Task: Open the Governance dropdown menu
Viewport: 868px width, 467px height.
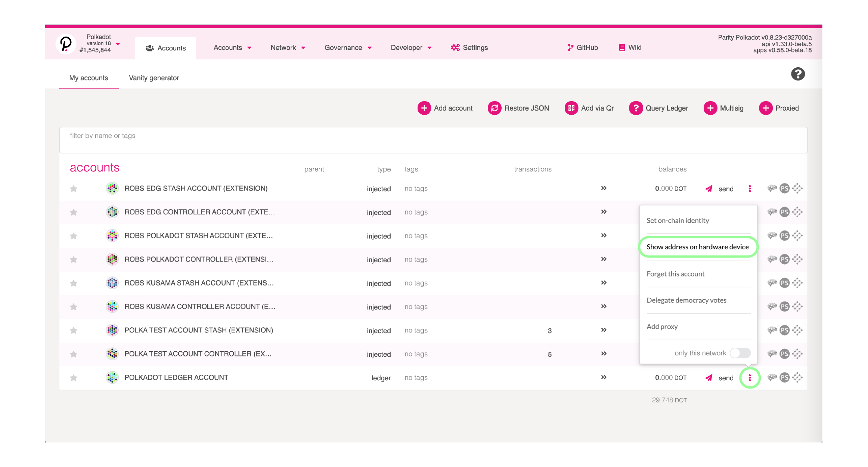Action: [x=348, y=47]
